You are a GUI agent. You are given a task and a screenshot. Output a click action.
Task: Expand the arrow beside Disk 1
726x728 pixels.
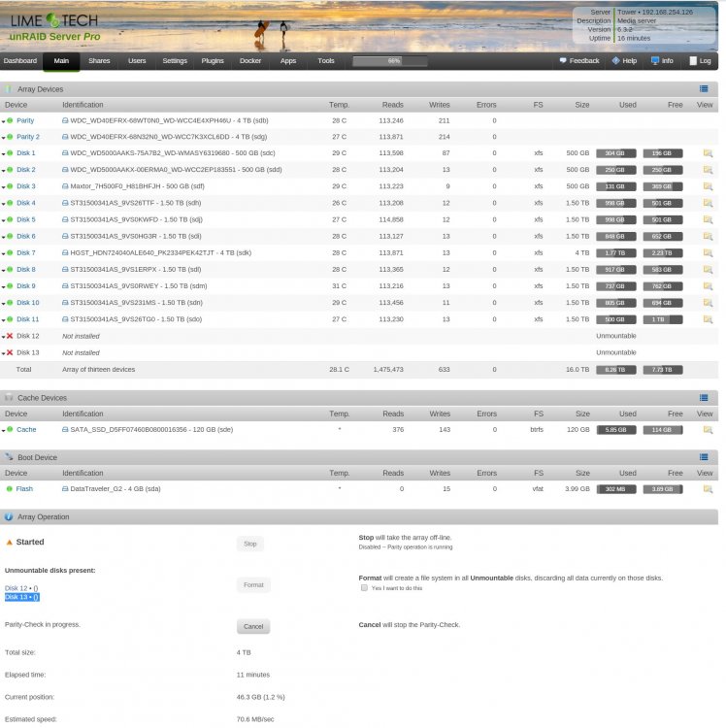tap(3, 154)
